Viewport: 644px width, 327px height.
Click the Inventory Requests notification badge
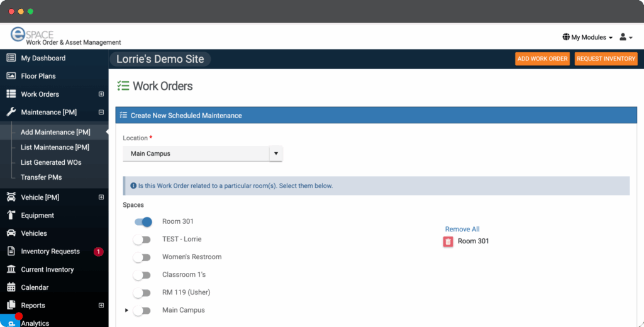98,252
